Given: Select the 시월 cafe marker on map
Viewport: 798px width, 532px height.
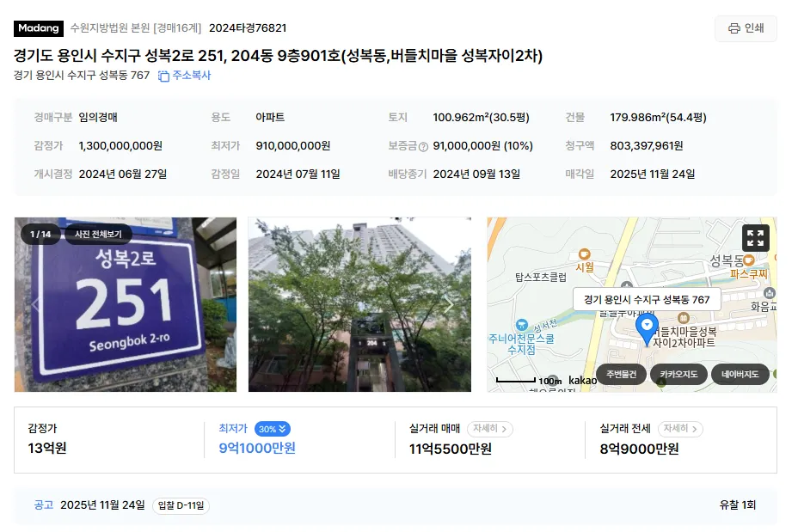Looking at the screenshot, I should pos(584,254).
